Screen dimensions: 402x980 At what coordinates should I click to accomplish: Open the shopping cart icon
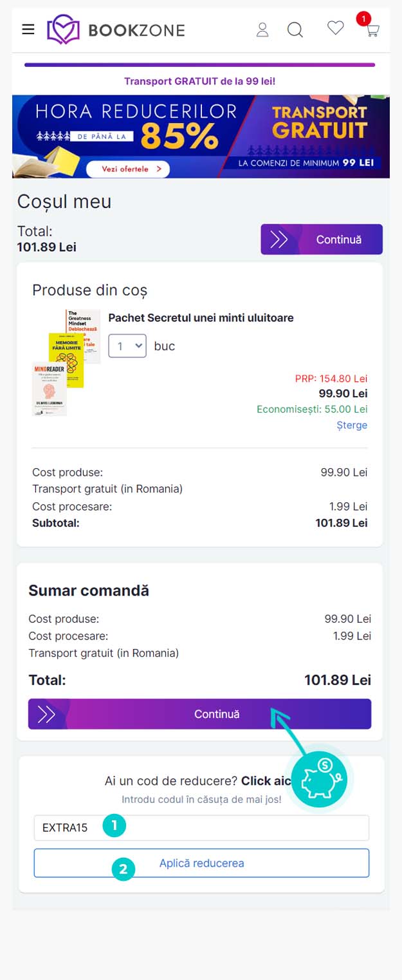point(372,30)
